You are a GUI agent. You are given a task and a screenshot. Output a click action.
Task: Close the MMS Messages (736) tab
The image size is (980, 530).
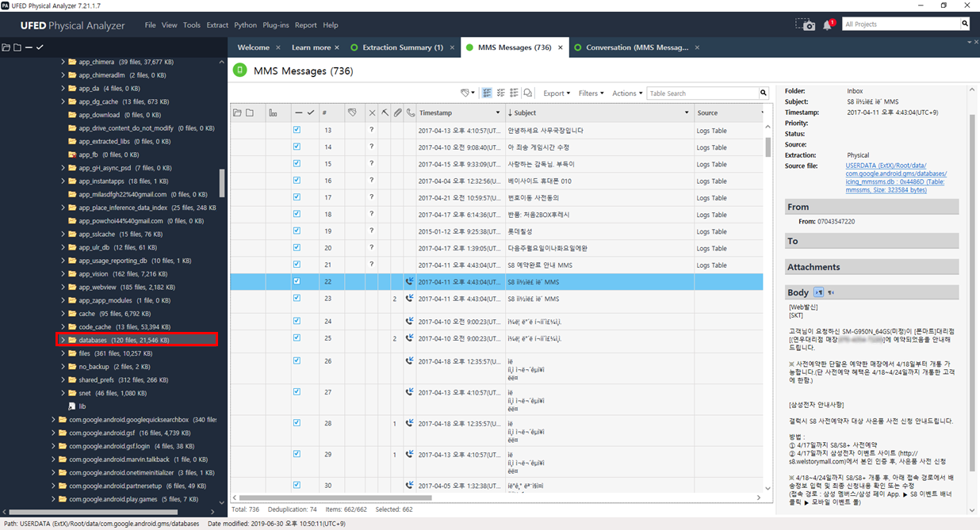point(560,48)
